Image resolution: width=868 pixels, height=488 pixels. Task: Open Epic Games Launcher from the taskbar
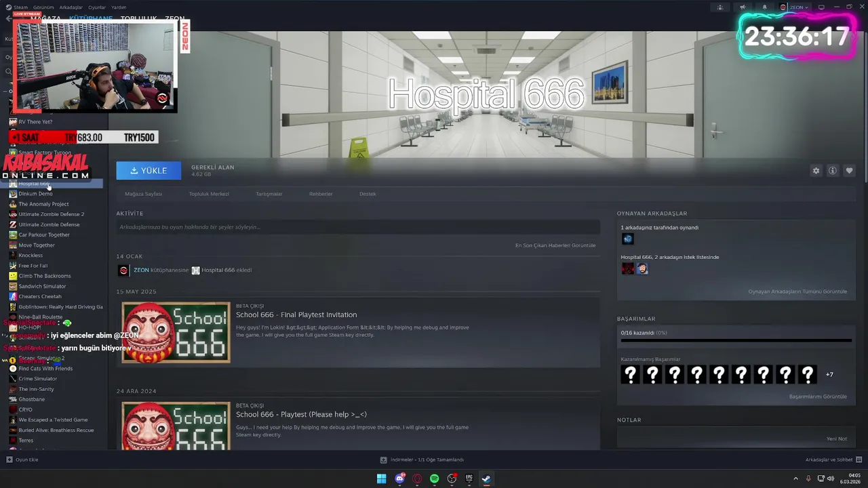coord(469,479)
